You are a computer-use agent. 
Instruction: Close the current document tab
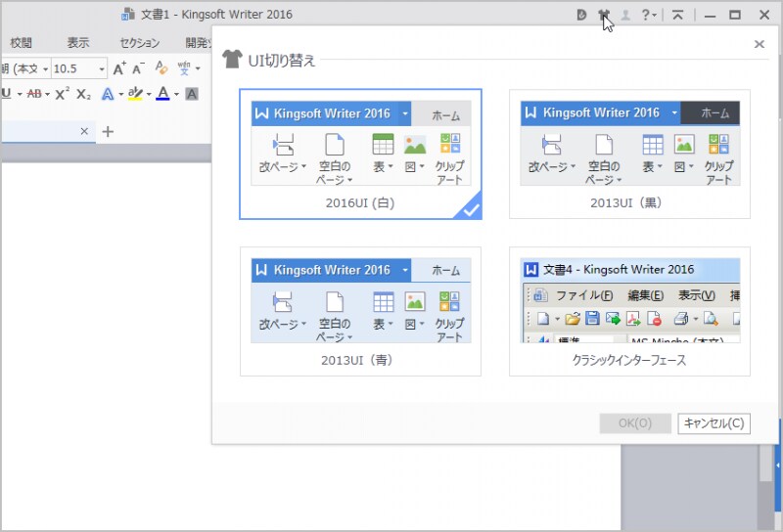point(84,131)
